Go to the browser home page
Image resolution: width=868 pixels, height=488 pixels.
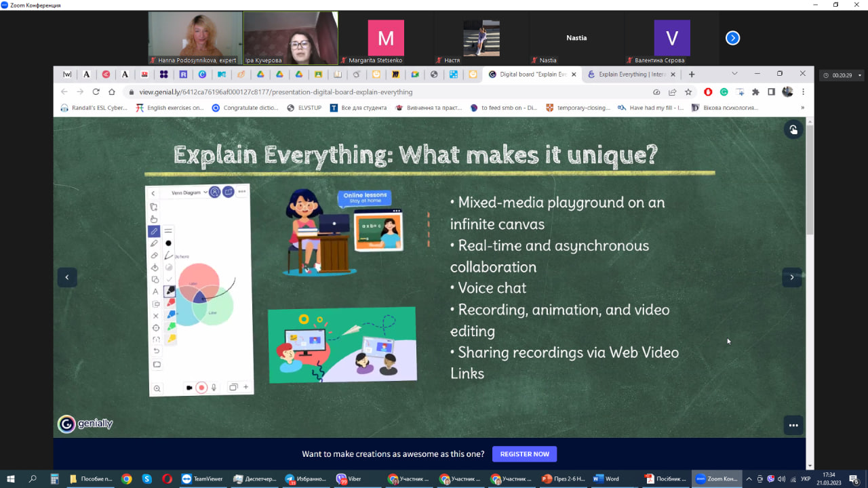tap(112, 92)
